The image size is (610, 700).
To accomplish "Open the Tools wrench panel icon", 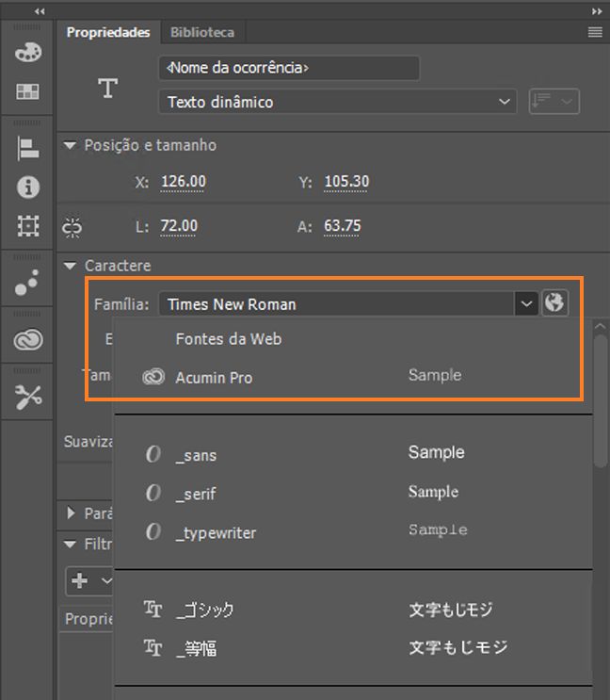I will pos(28,397).
